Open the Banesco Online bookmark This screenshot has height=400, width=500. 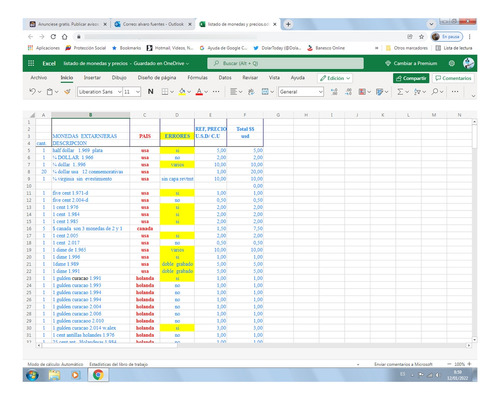click(326, 48)
